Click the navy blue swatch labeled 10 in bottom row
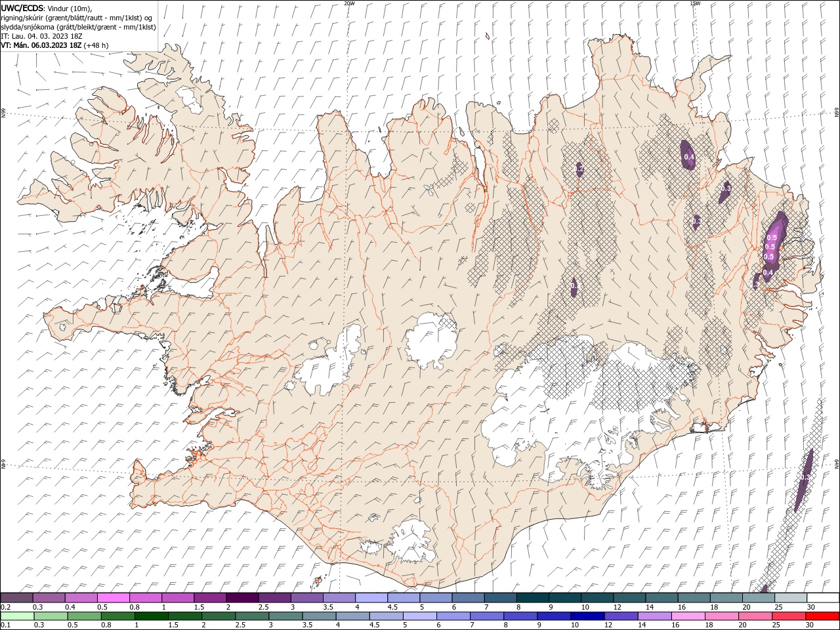The height and width of the screenshot is (630, 840). pos(587,616)
